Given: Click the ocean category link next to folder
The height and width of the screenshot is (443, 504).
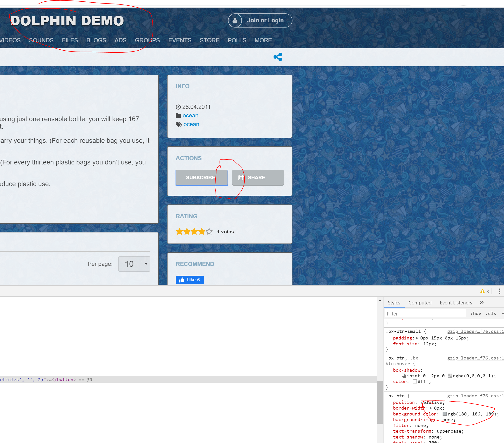Looking at the screenshot, I should point(190,115).
